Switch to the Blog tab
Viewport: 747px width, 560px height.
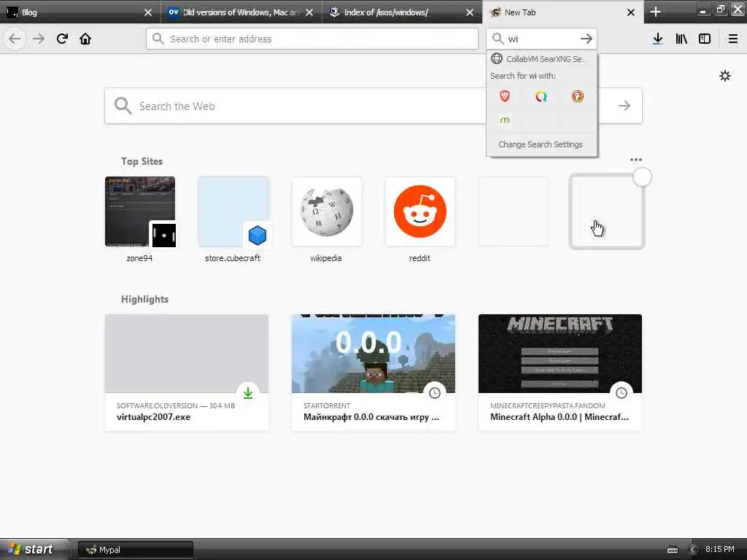pos(80,12)
